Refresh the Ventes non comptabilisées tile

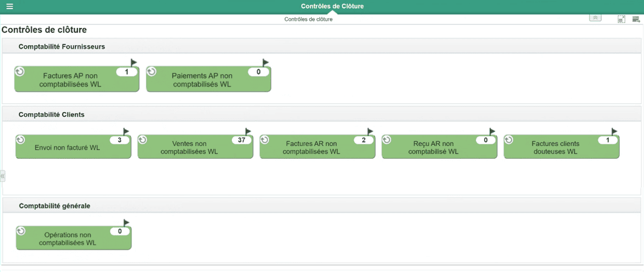(142, 140)
